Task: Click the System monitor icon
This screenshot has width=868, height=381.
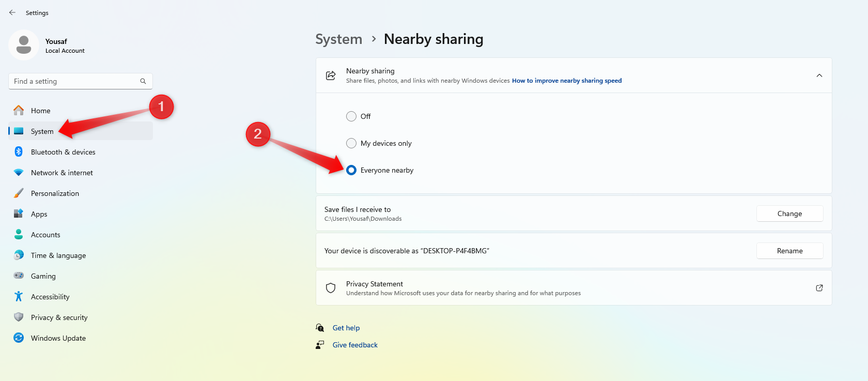Action: (19, 131)
